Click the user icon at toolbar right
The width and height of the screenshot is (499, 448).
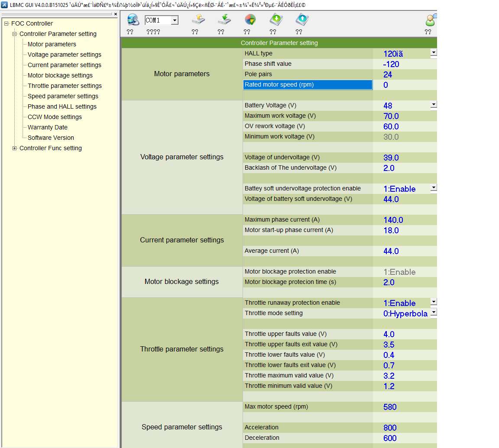tap(431, 20)
